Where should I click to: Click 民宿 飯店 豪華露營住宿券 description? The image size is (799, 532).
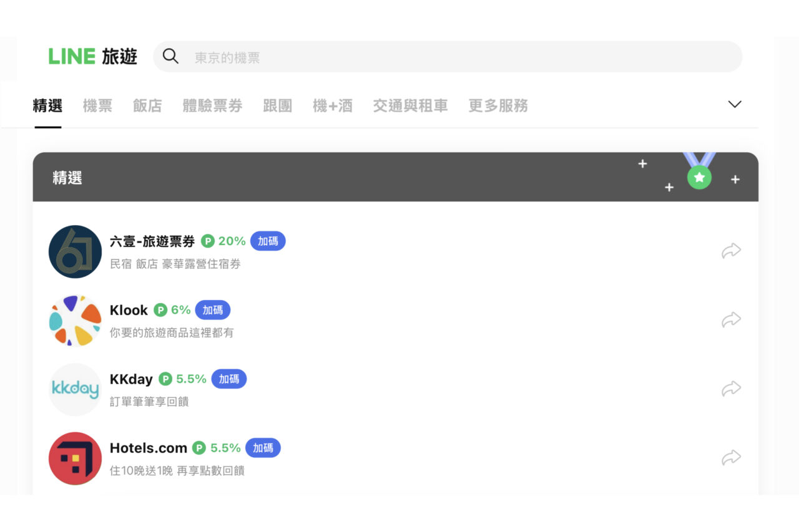pos(175,264)
